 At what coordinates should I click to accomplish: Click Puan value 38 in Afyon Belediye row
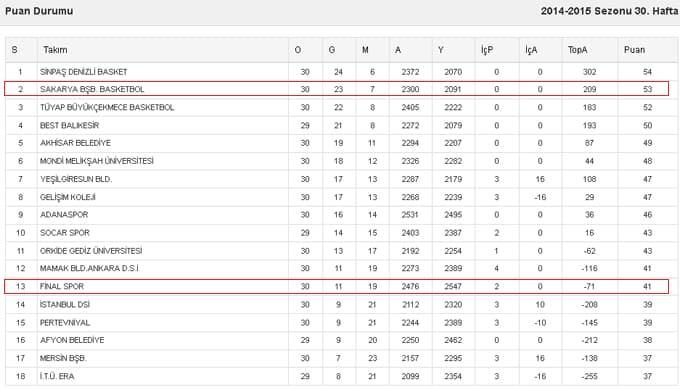647,340
